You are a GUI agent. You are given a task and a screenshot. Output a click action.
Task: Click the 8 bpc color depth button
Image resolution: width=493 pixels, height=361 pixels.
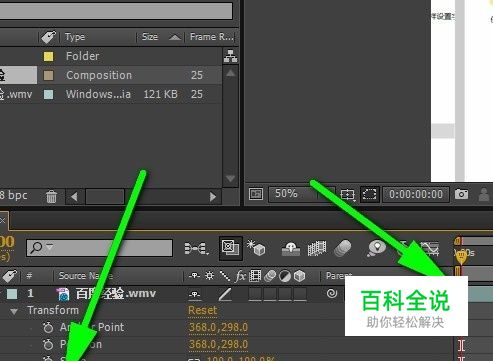(x=14, y=195)
